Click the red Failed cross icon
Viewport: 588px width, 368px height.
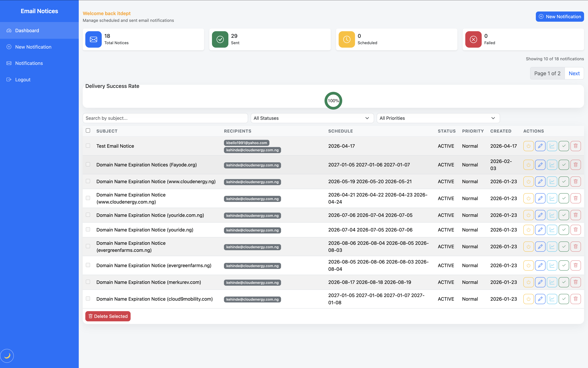[473, 39]
